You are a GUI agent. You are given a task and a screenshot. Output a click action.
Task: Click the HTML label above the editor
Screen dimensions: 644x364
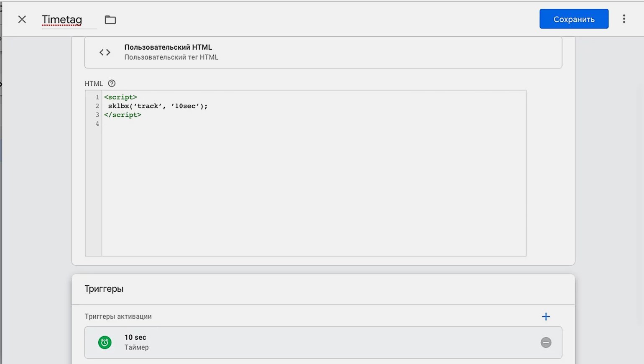[94, 84]
